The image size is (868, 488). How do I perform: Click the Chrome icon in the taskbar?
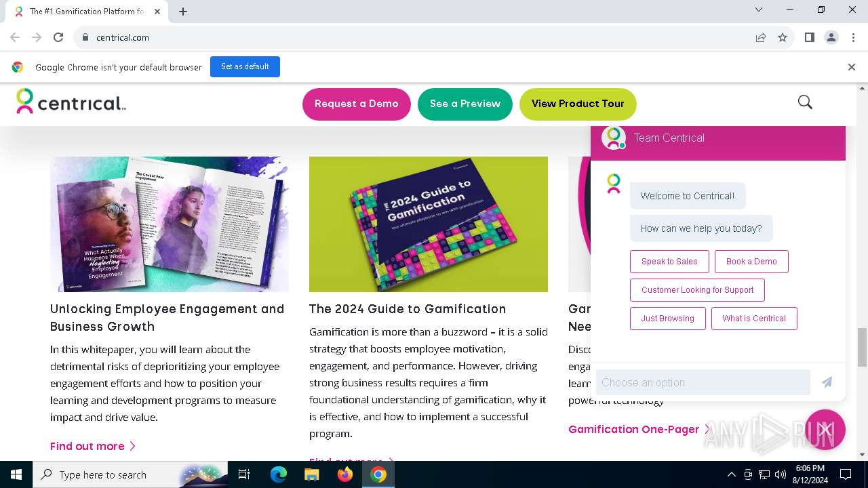(x=378, y=474)
